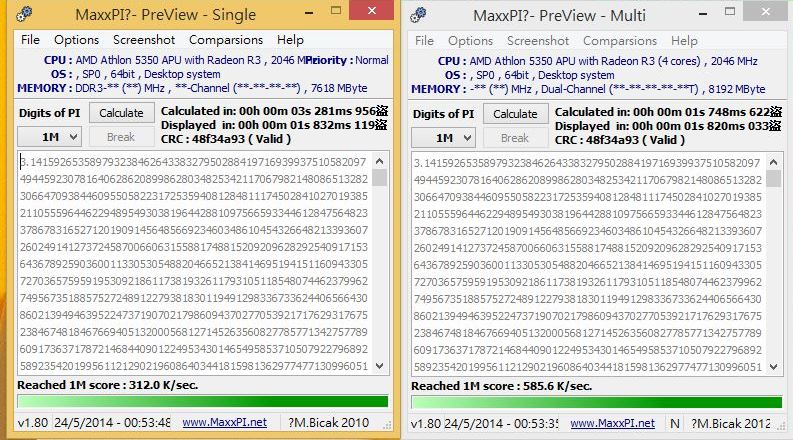Screen dimensions: 793x440
Task: Click 'v1.80' version text in Multi window
Action: (x=427, y=423)
